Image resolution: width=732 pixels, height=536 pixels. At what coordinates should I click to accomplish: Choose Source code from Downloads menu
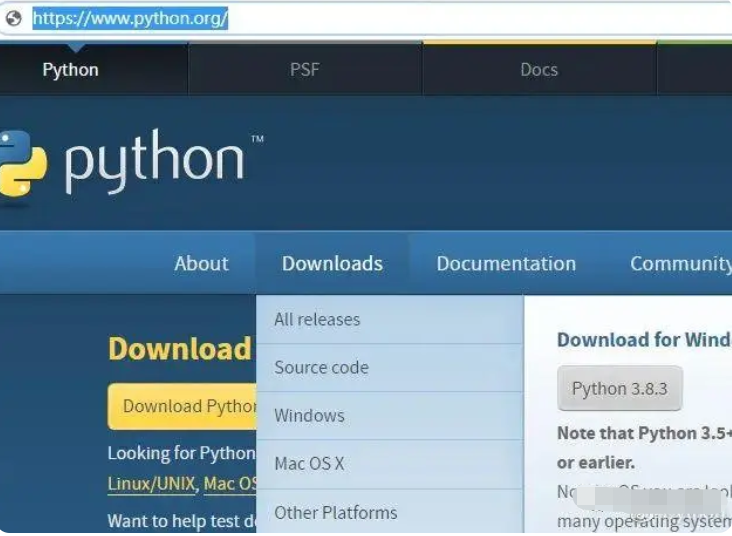tap(389, 368)
